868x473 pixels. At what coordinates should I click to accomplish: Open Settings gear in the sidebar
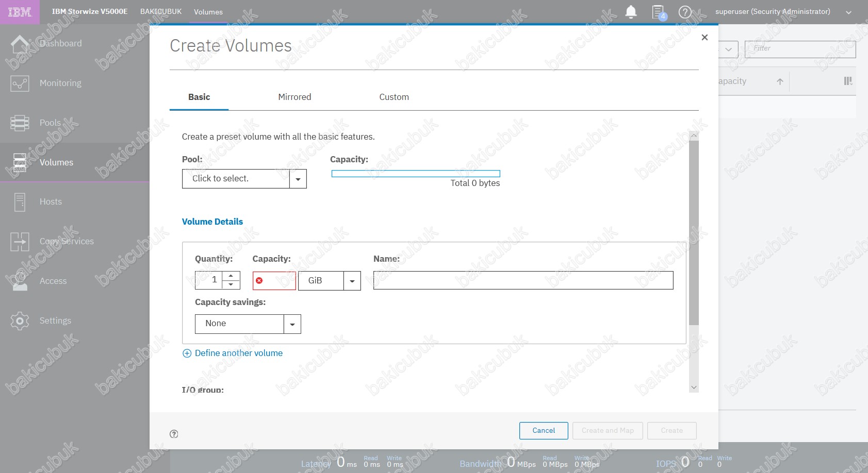pyautogui.click(x=20, y=320)
